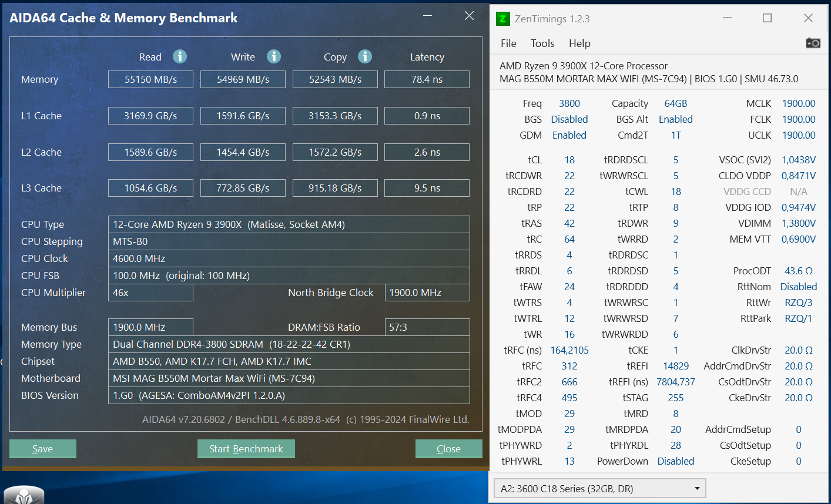Click the Motherboard field MSI MAG B550M
Viewport: 831px width, 504px height.
coord(289,378)
